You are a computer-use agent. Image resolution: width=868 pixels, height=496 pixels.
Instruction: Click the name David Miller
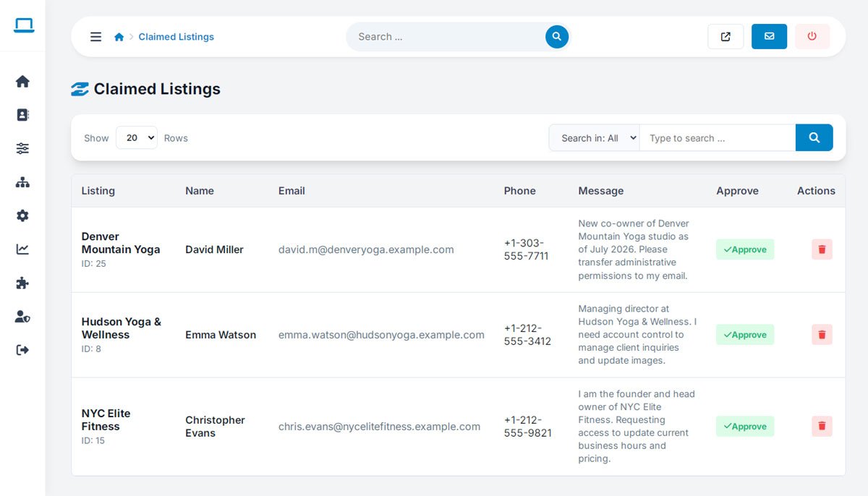[x=214, y=249]
